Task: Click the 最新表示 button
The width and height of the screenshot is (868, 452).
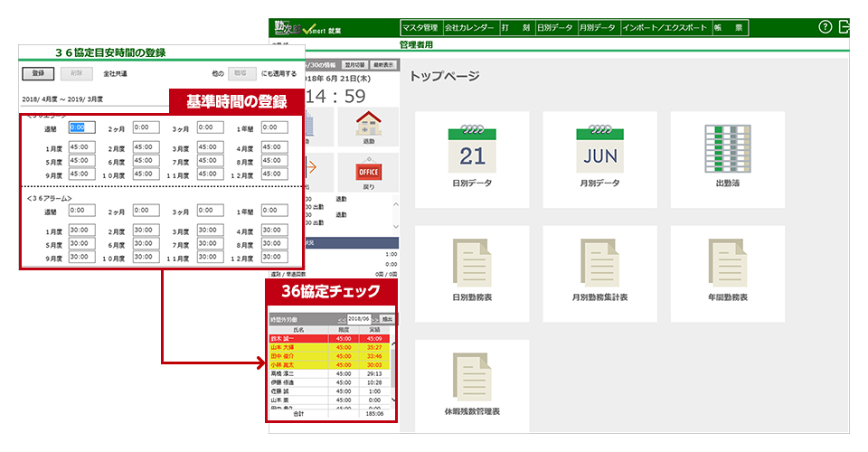Action: pos(383,65)
